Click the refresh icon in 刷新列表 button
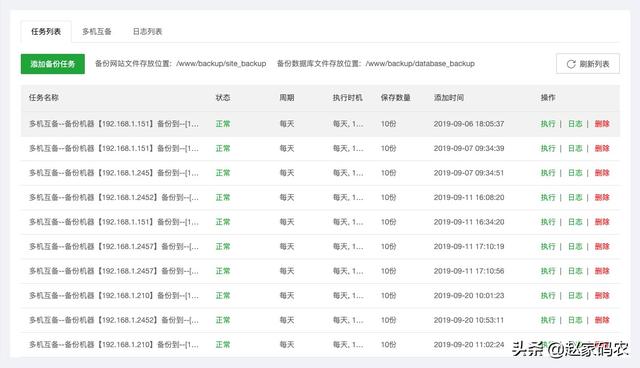Viewport: 640px width, 368px height. (x=571, y=64)
